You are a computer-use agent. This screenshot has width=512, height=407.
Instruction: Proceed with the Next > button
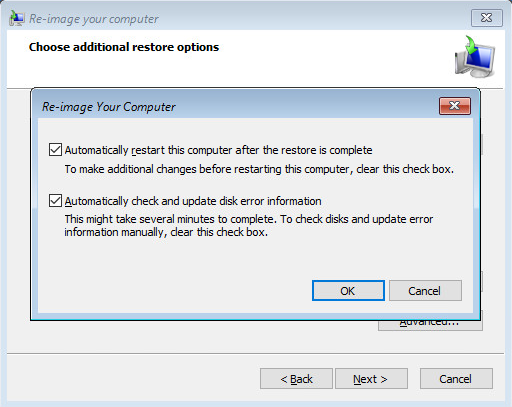[371, 379]
